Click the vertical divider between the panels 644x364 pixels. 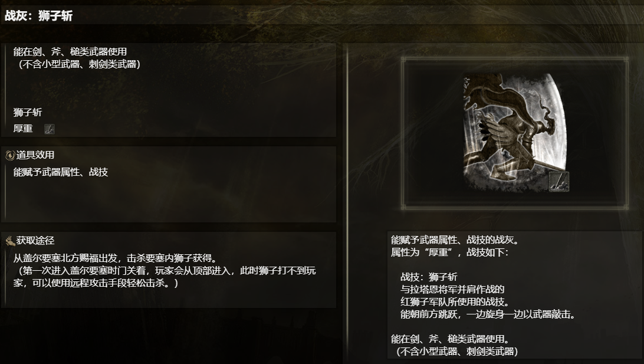[347, 201]
